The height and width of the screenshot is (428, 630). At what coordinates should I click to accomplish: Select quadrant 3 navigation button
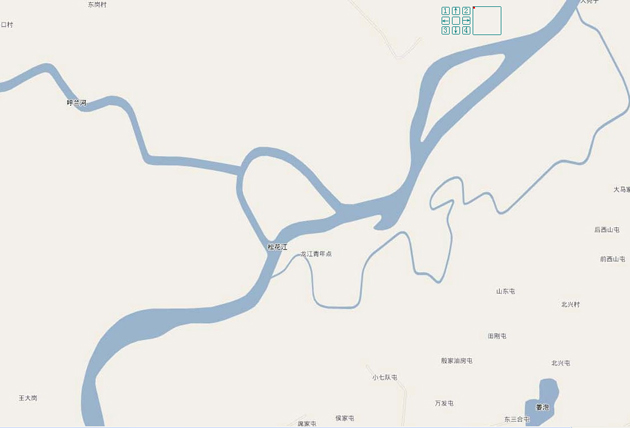pos(445,31)
